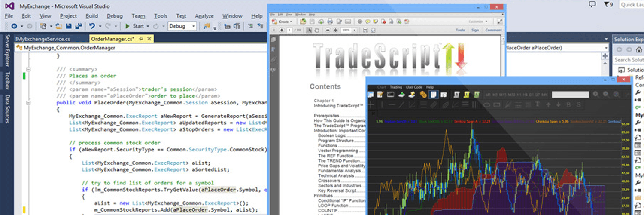Open the Undo history dropdown arrow

pos(100,26)
